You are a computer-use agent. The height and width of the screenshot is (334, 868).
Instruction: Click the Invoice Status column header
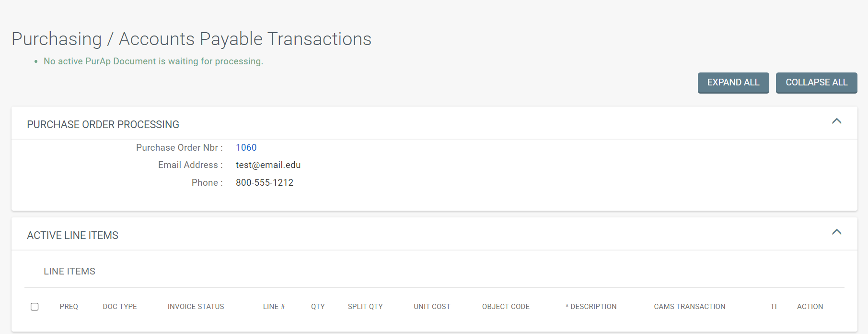(196, 307)
